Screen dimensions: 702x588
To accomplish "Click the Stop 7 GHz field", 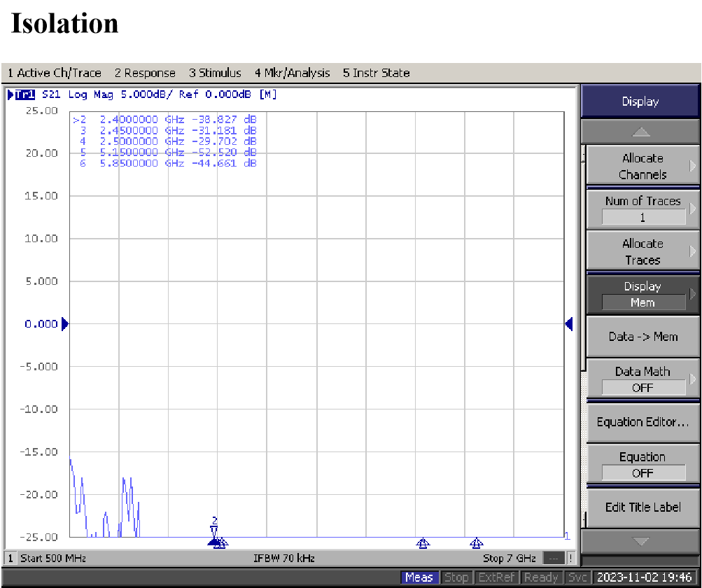I will pos(509,559).
